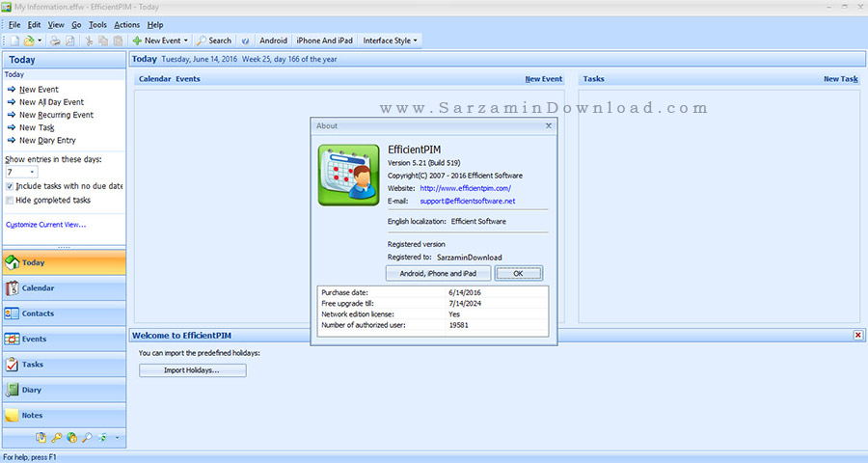This screenshot has width=868, height=463.
Task: Click the magnifier search icon at sidebar bottom
Action: pos(87,438)
